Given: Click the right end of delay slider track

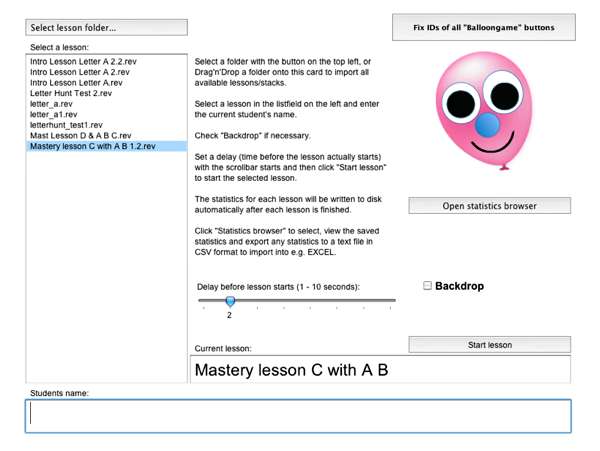Looking at the screenshot, I should (x=393, y=300).
